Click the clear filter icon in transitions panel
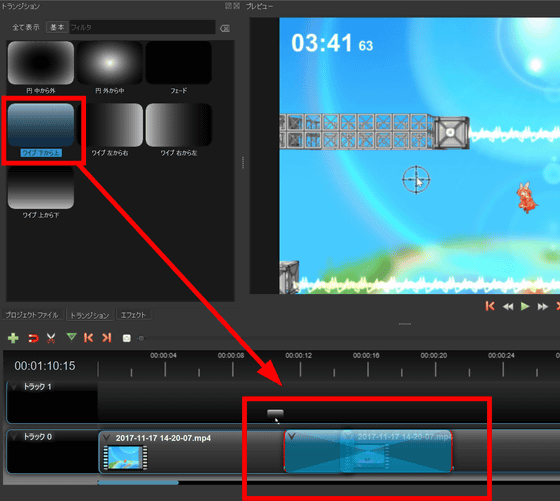 point(225,29)
